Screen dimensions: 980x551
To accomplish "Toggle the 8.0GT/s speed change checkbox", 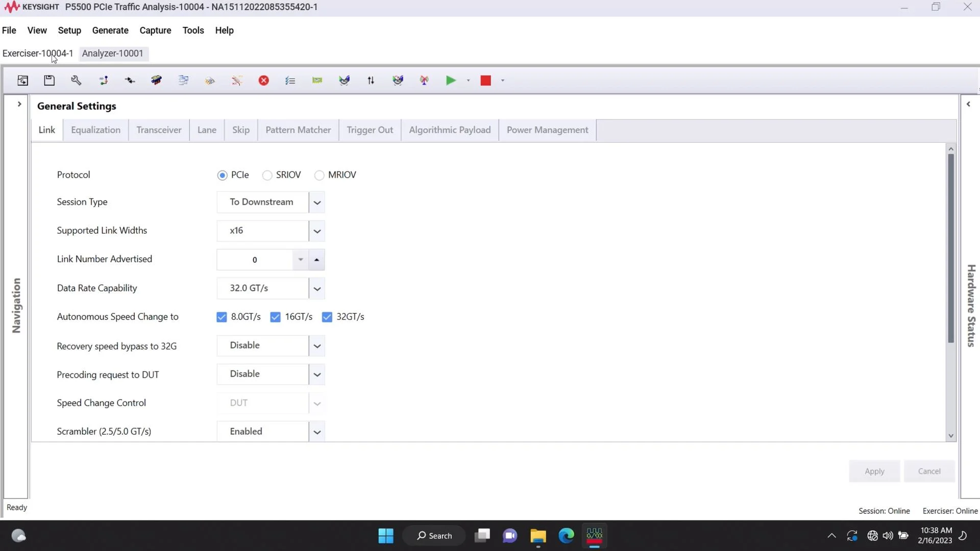I will (222, 317).
